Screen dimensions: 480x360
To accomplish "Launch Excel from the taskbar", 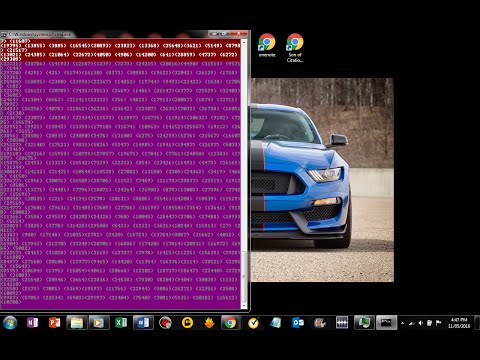I will pos(121,323).
